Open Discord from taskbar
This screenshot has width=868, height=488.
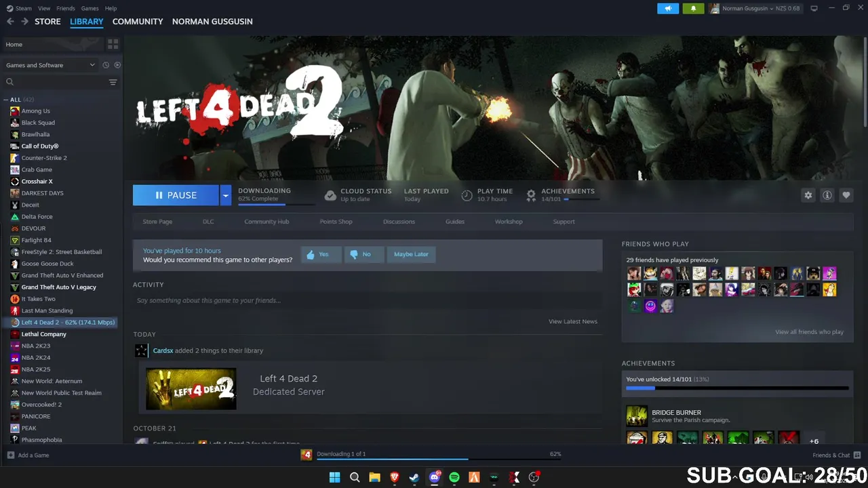tap(434, 477)
